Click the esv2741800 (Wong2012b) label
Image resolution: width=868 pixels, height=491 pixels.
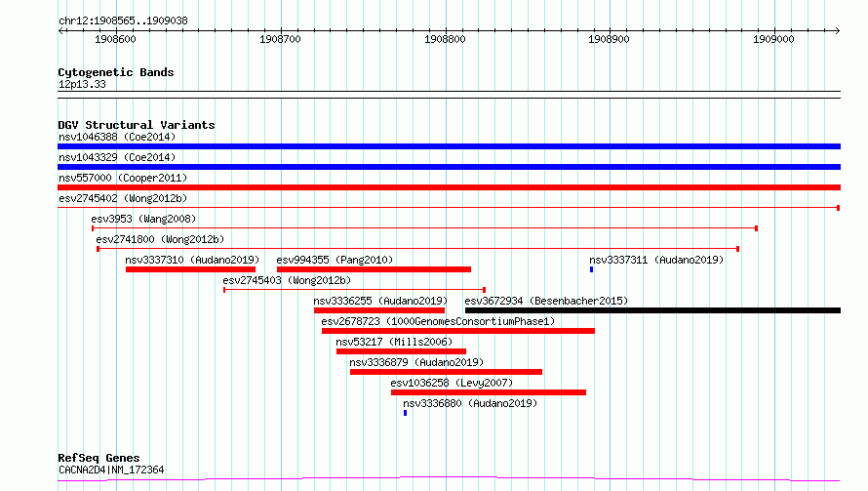pos(160,239)
